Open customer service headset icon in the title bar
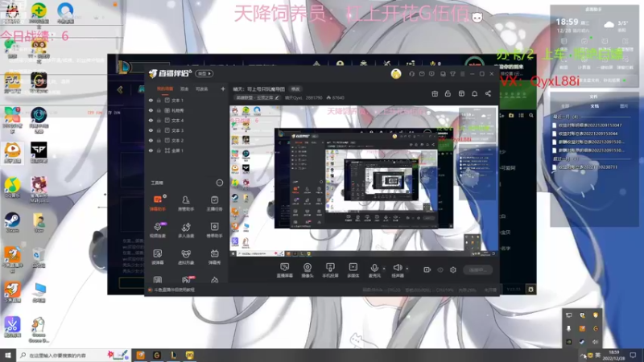 click(x=412, y=74)
